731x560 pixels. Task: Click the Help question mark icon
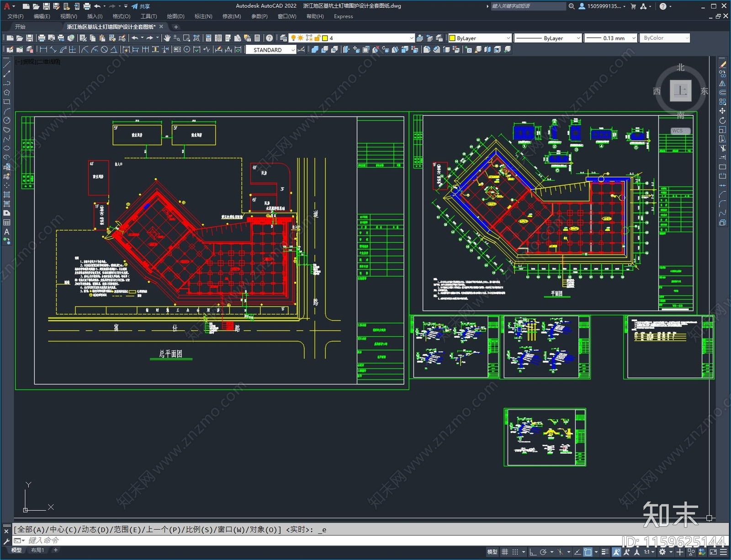(270, 38)
